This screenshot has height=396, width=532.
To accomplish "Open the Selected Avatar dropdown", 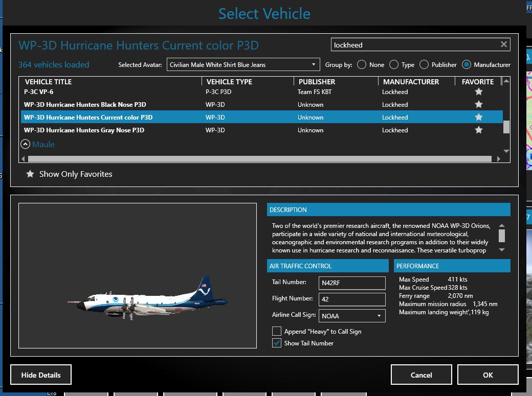I will 243,64.
